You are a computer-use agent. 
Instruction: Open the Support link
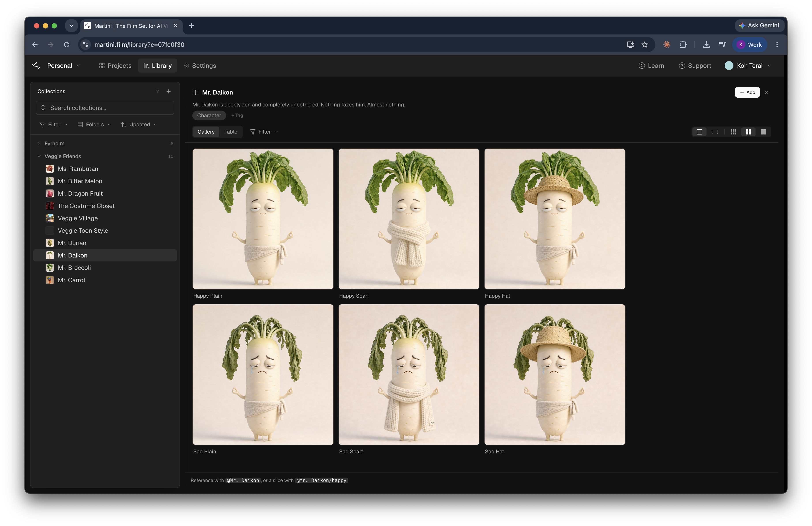point(695,66)
